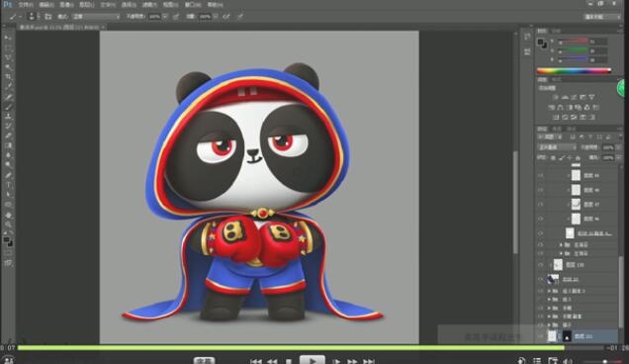Select the Blur tool
Image resolution: width=629 pixels, height=364 pixels.
click(8, 155)
